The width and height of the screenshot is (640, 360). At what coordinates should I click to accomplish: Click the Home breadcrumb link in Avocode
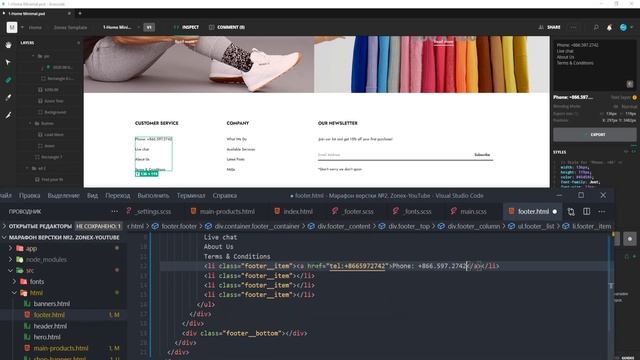pyautogui.click(x=35, y=27)
